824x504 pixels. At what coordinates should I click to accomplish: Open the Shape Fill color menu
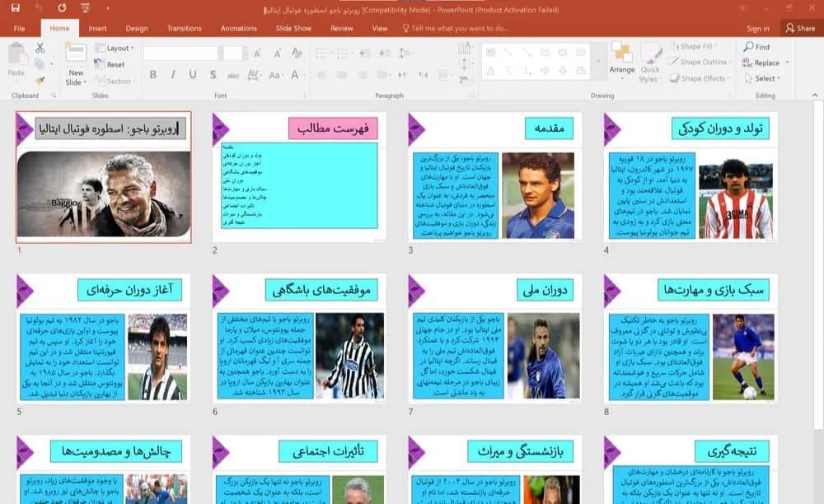[694, 46]
